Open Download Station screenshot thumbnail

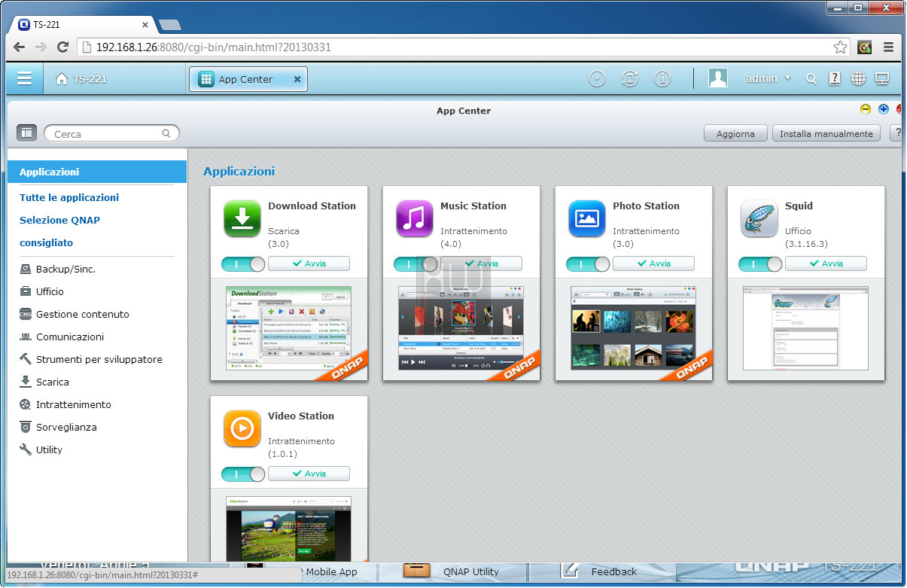coord(289,328)
